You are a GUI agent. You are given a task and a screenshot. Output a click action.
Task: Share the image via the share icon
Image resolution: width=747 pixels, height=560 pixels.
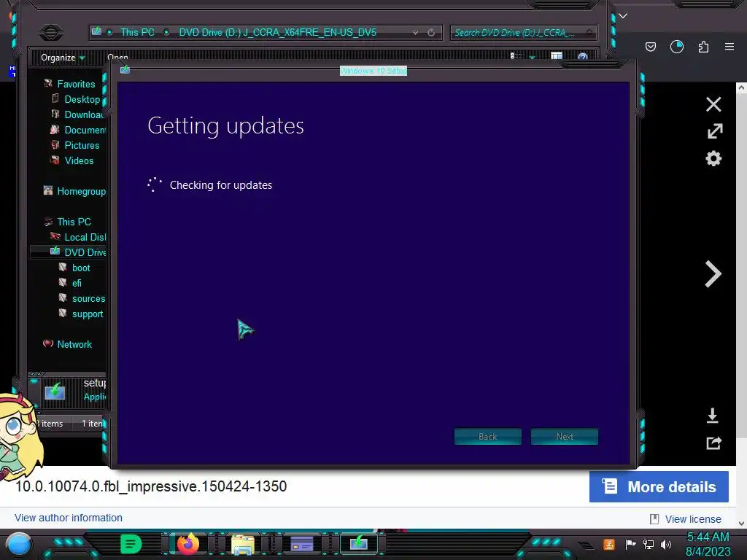click(x=713, y=443)
